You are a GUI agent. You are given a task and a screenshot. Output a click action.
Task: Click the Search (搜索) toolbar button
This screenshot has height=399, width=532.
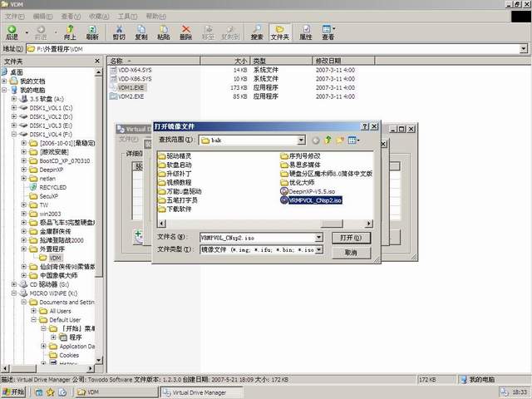(257, 32)
